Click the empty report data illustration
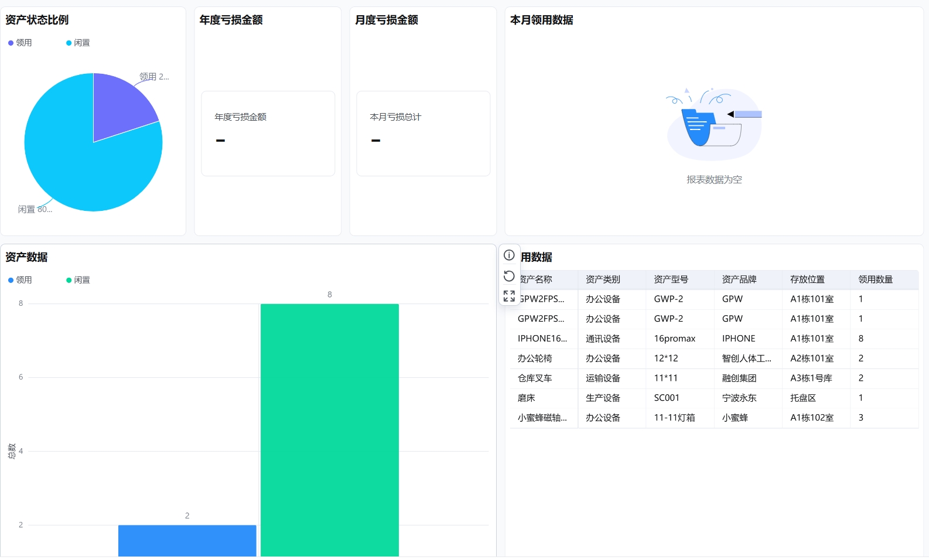 coord(714,124)
